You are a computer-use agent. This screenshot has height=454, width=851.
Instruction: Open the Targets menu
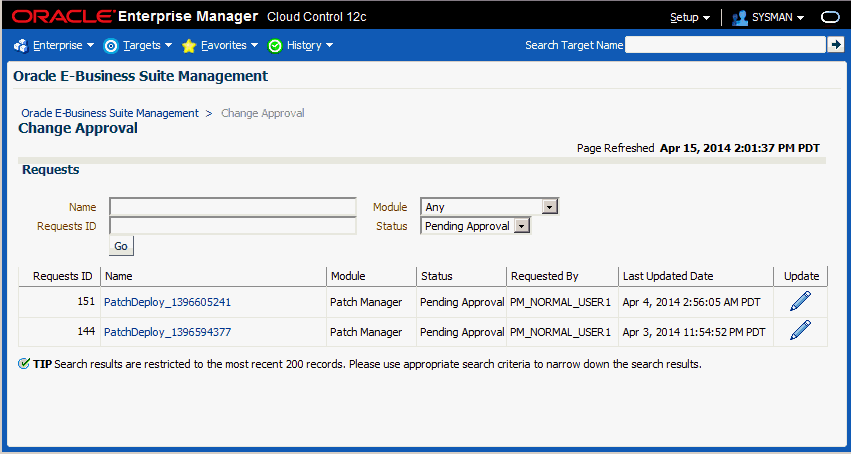(x=147, y=46)
